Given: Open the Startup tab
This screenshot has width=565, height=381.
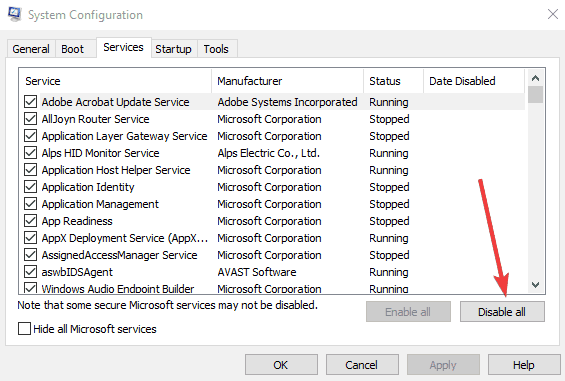Looking at the screenshot, I should coord(173,49).
